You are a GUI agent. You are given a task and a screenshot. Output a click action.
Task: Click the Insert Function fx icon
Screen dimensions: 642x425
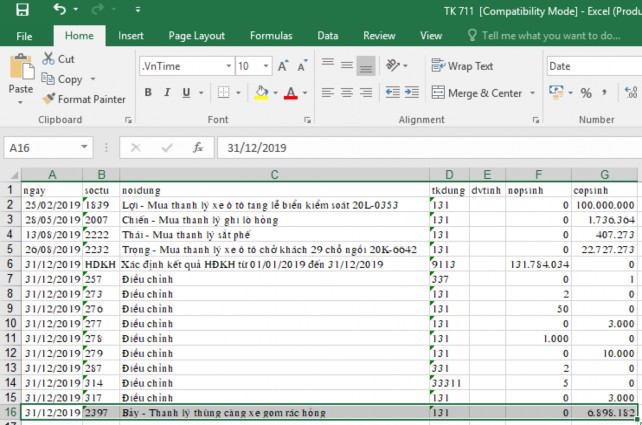click(x=198, y=147)
